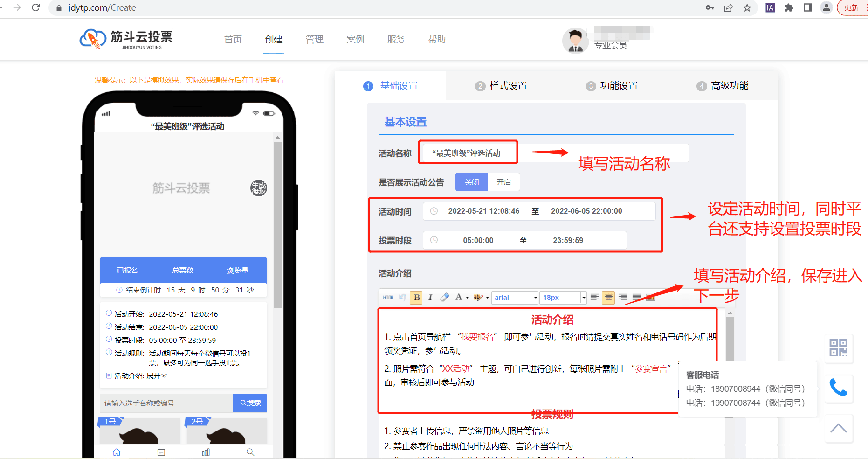Reload the page with browser refresh icon
This screenshot has width=868, height=459.
36,7
